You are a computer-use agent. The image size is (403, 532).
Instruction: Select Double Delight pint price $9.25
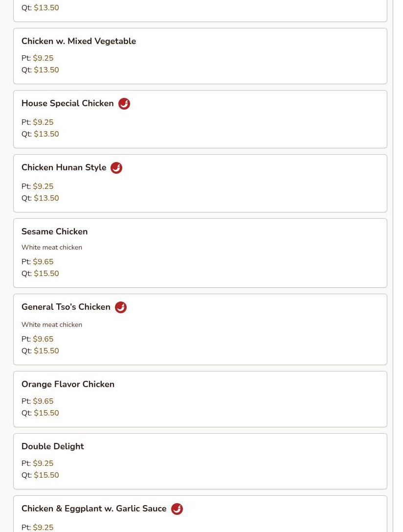point(43,463)
